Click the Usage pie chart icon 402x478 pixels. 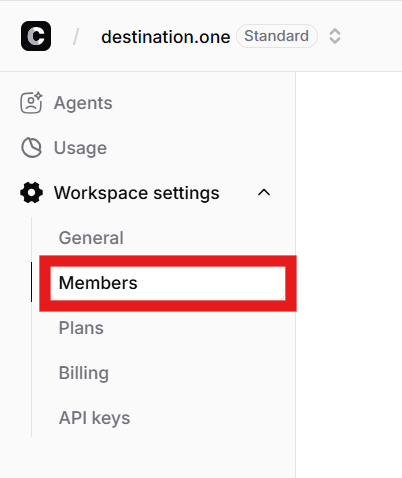31,148
